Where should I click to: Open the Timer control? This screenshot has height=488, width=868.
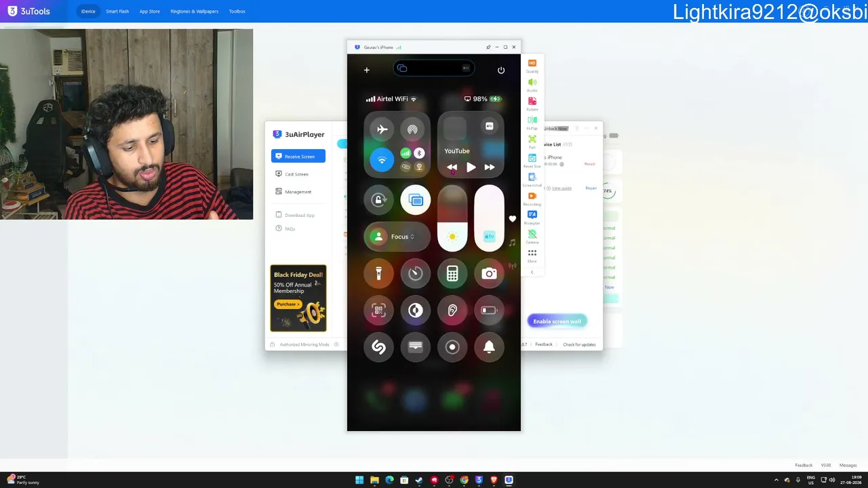point(416,274)
